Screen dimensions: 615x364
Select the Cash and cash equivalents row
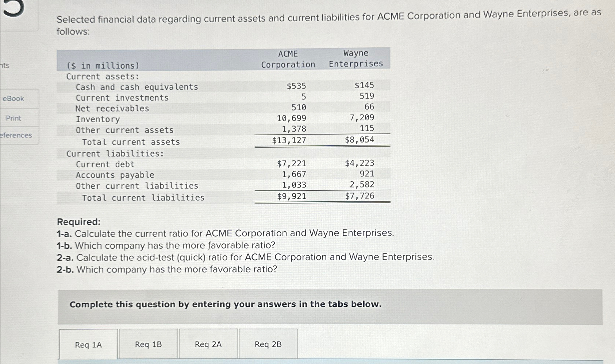coord(137,87)
